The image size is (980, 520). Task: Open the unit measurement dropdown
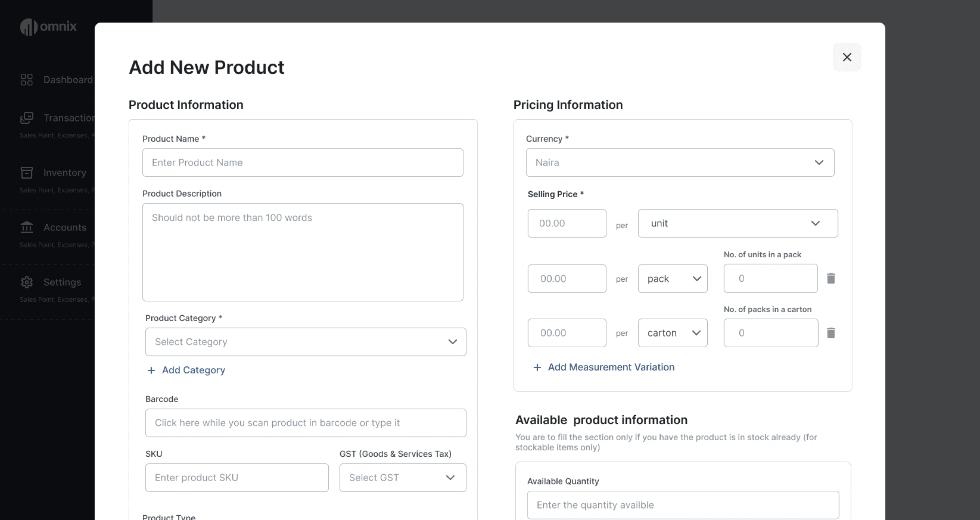click(737, 223)
